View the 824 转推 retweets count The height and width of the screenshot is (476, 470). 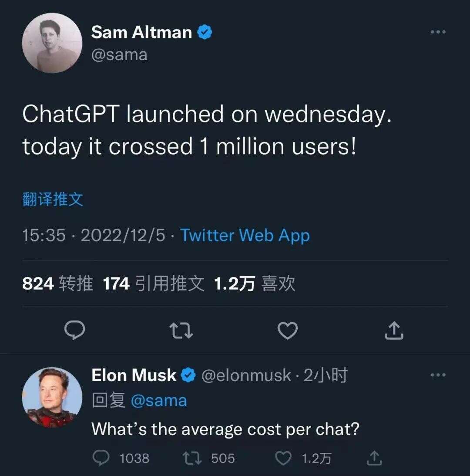point(58,283)
